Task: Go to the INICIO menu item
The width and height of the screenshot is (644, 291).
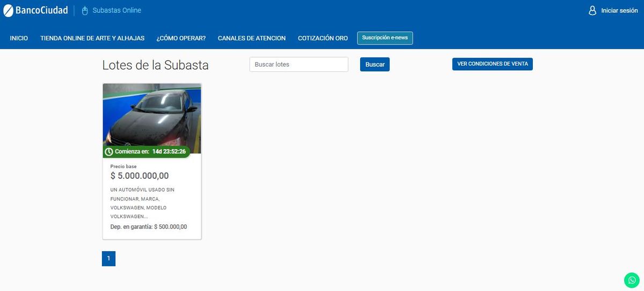Action: tap(19, 38)
